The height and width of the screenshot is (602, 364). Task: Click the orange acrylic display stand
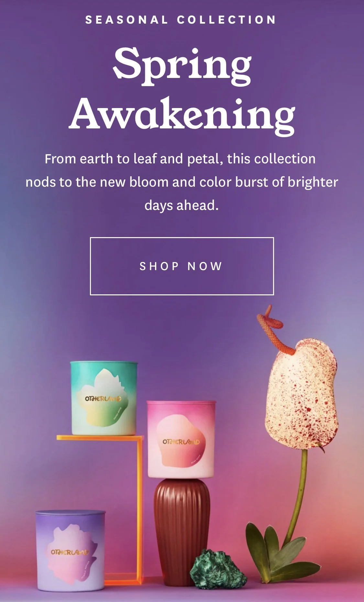pyautogui.click(x=123, y=505)
